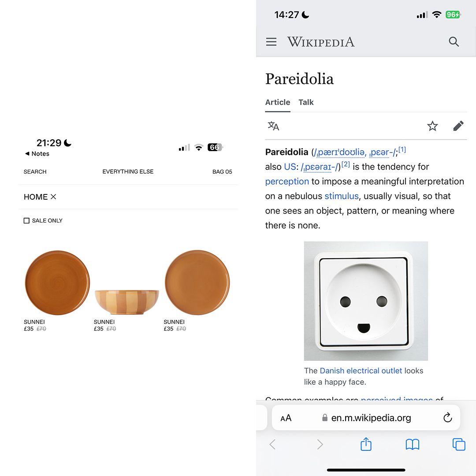Select the Article tab

click(x=278, y=102)
